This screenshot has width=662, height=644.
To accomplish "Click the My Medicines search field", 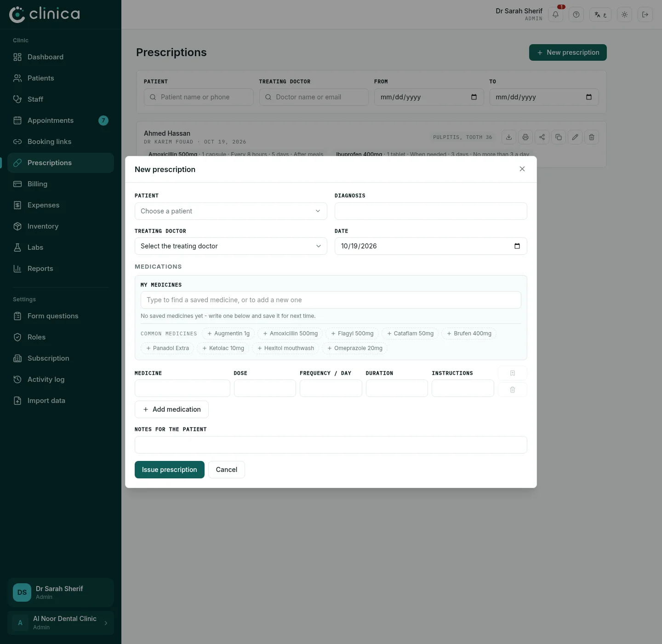I will pos(331,300).
